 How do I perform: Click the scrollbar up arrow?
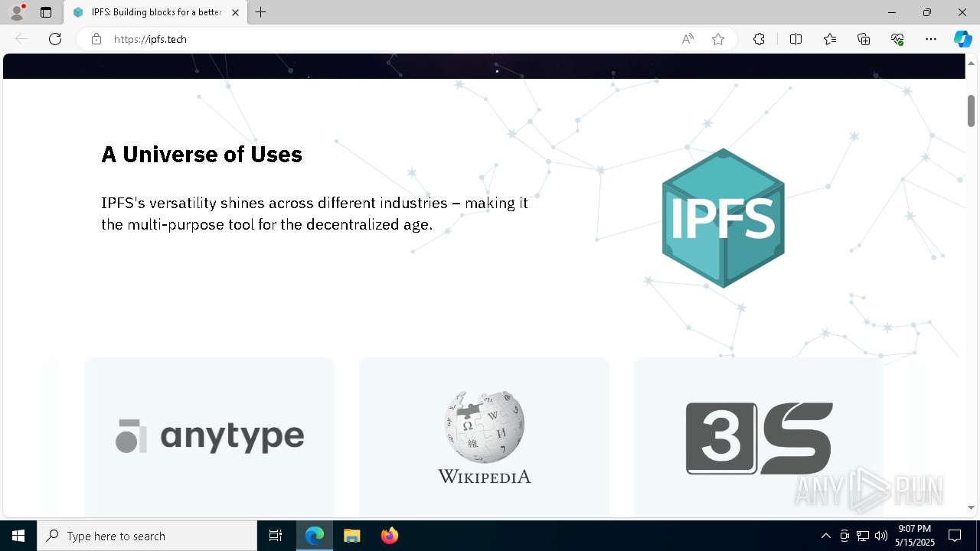pyautogui.click(x=971, y=63)
